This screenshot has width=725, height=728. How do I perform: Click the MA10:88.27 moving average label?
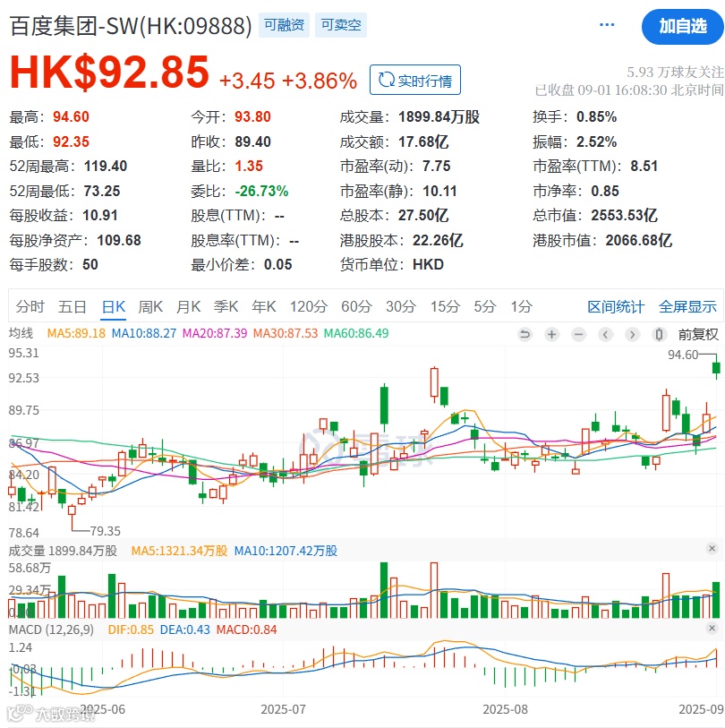click(144, 333)
